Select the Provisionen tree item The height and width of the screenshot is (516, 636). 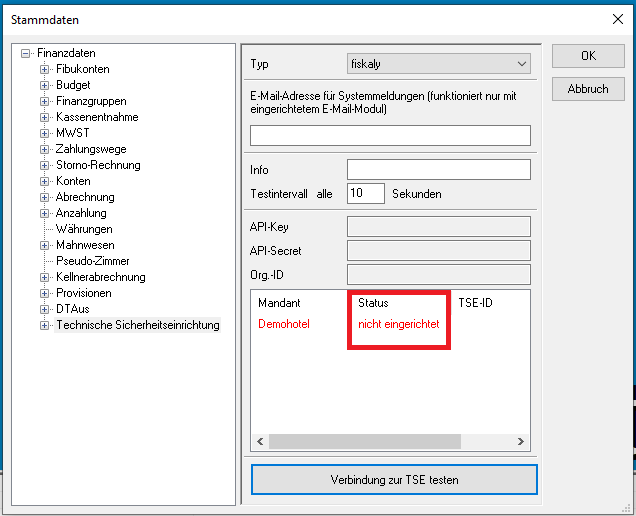84,293
